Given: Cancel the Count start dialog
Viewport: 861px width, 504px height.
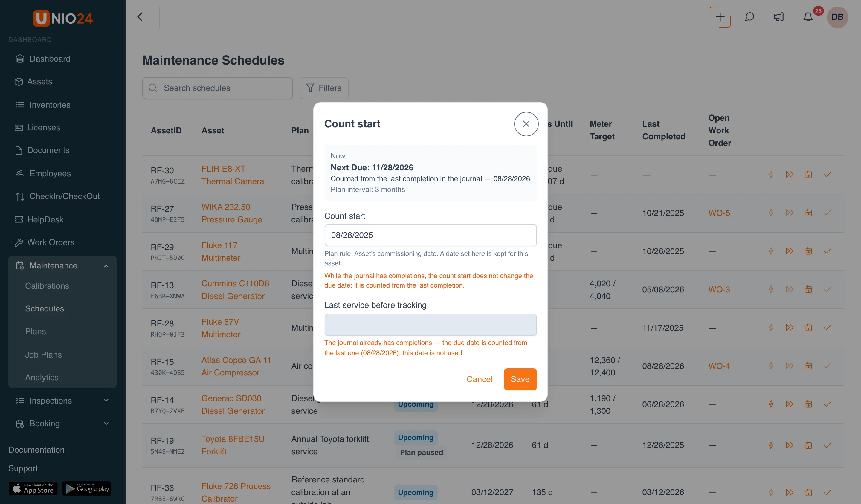Looking at the screenshot, I should pyautogui.click(x=479, y=379).
